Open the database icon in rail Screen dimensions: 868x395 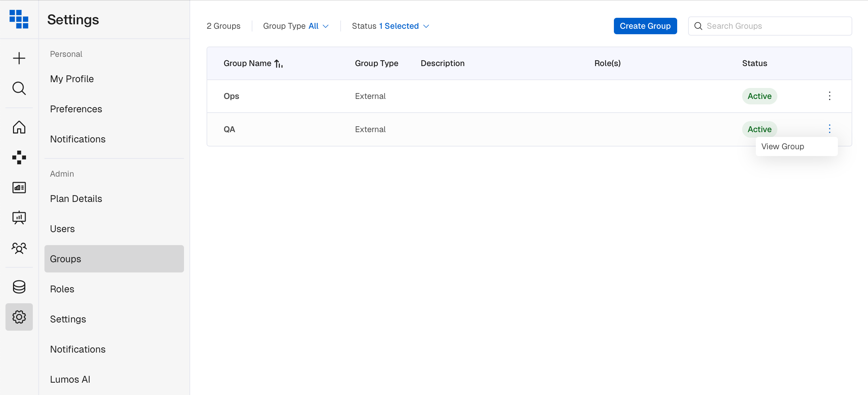pos(19,287)
